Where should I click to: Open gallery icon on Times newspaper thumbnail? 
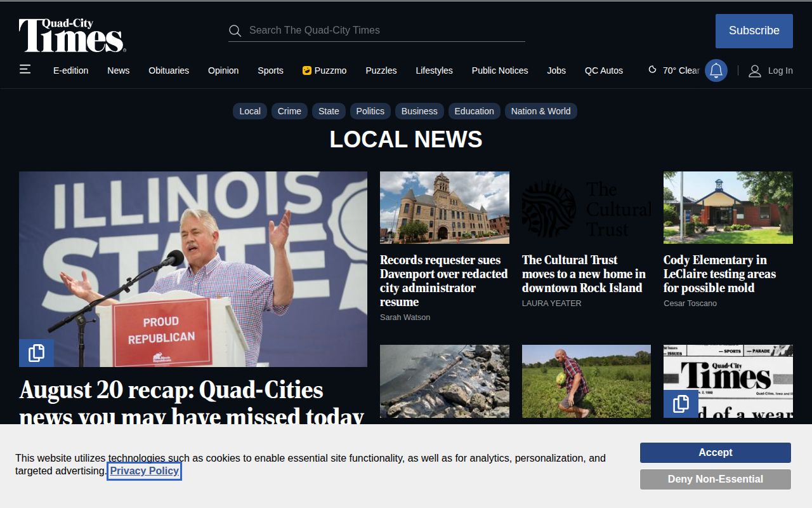click(x=681, y=404)
